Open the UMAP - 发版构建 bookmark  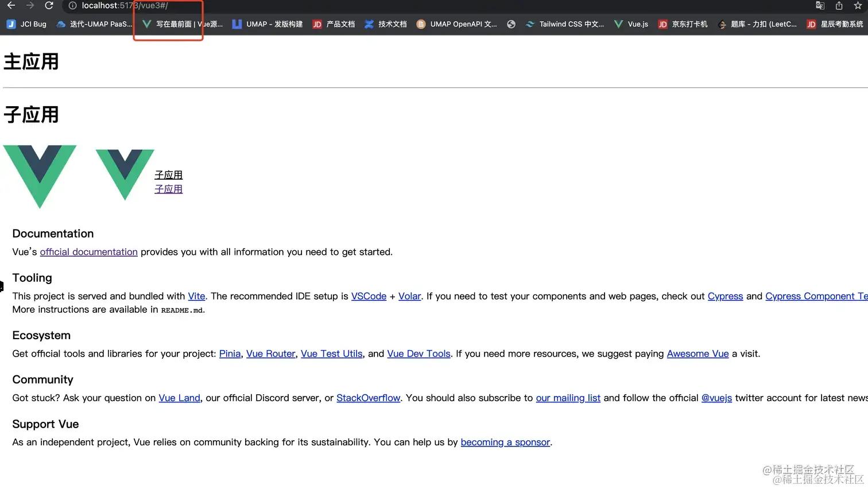267,24
